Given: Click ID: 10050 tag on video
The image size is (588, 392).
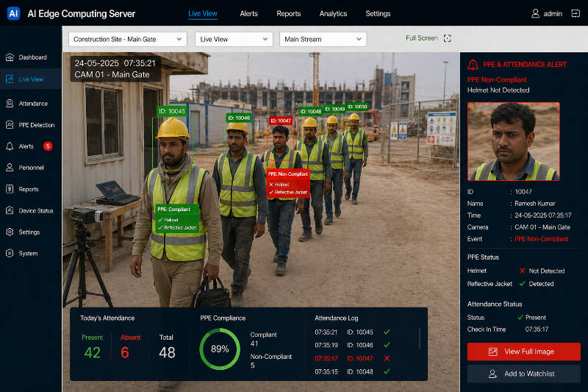Looking at the screenshot, I should [357, 107].
